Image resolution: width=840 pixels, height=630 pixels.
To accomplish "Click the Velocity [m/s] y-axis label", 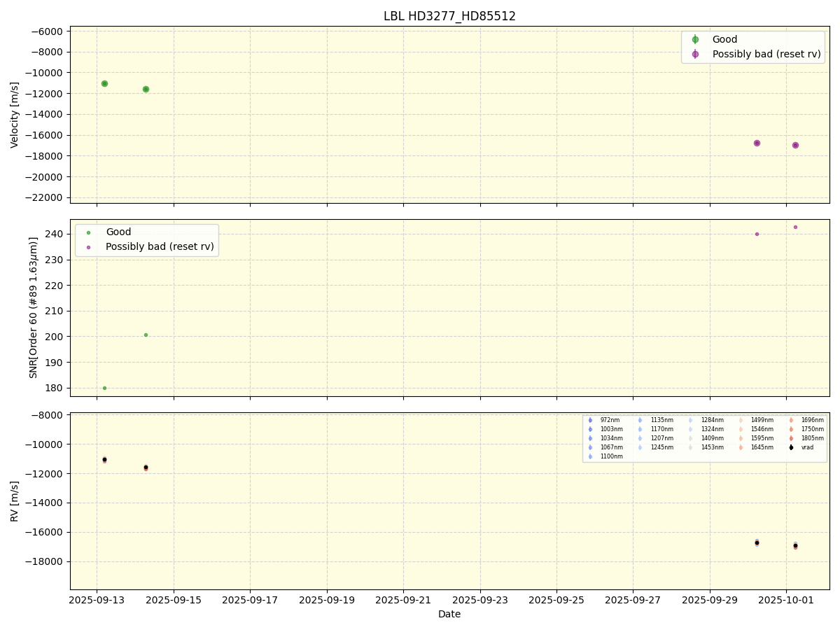I will [15, 115].
